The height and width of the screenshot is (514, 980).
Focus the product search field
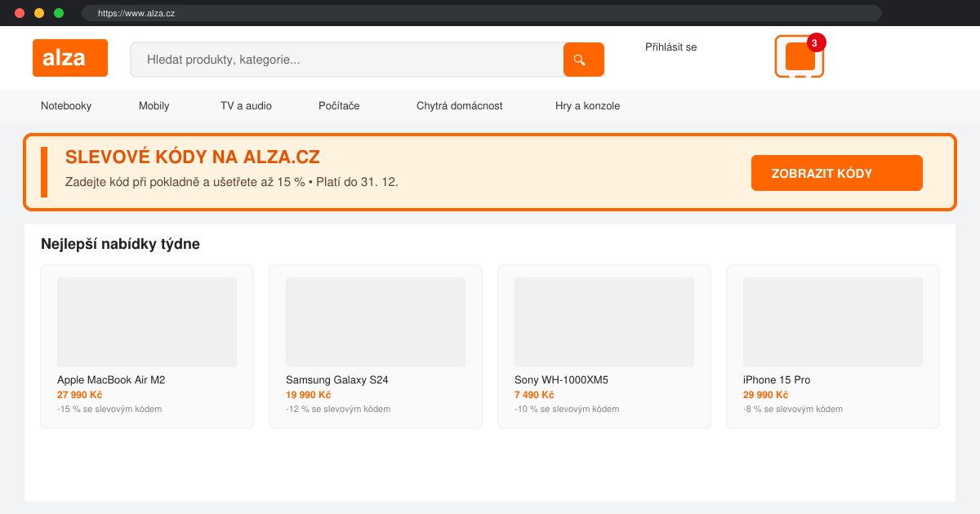(x=347, y=60)
